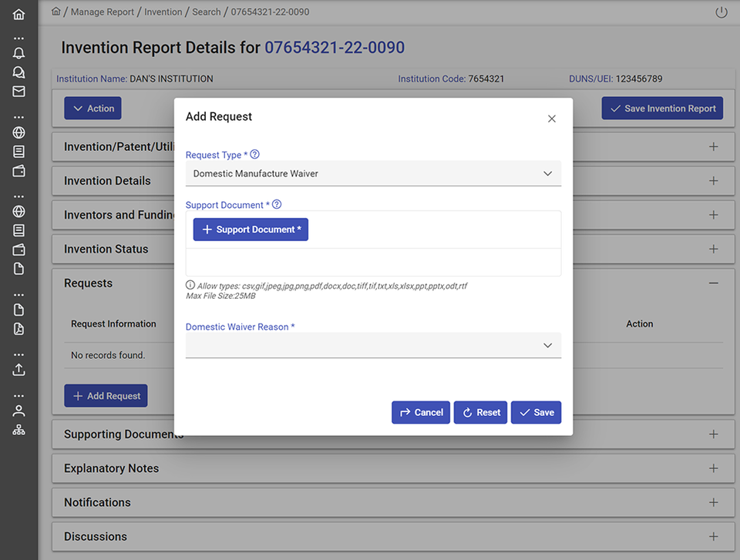Viewport: 740px width, 560px height.
Task: Click the chat support icon in sidebar
Action: [18, 72]
